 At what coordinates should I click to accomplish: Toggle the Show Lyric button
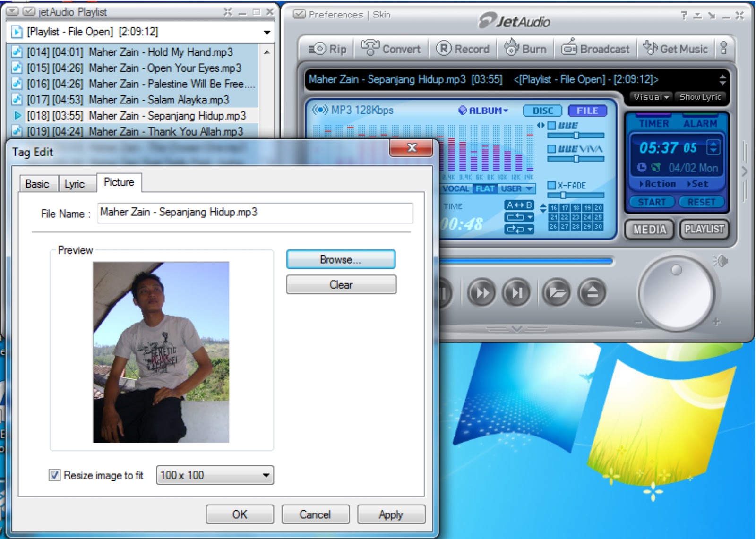pyautogui.click(x=700, y=97)
